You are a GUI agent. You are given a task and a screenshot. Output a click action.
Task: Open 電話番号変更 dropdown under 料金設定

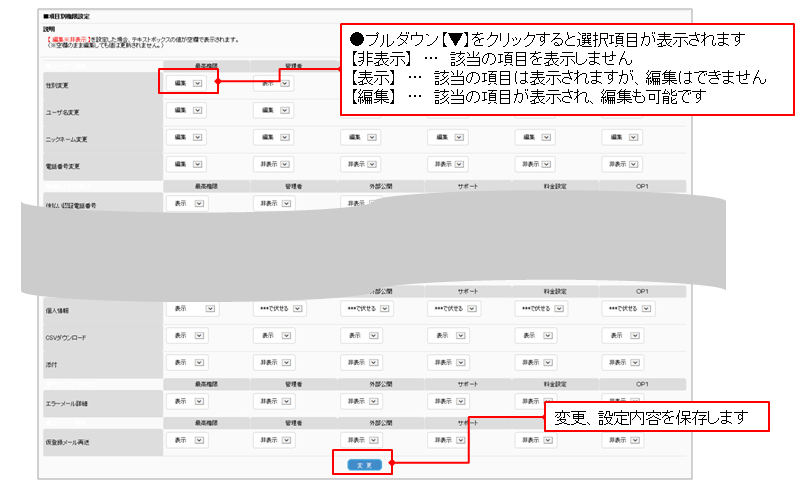[x=549, y=163]
